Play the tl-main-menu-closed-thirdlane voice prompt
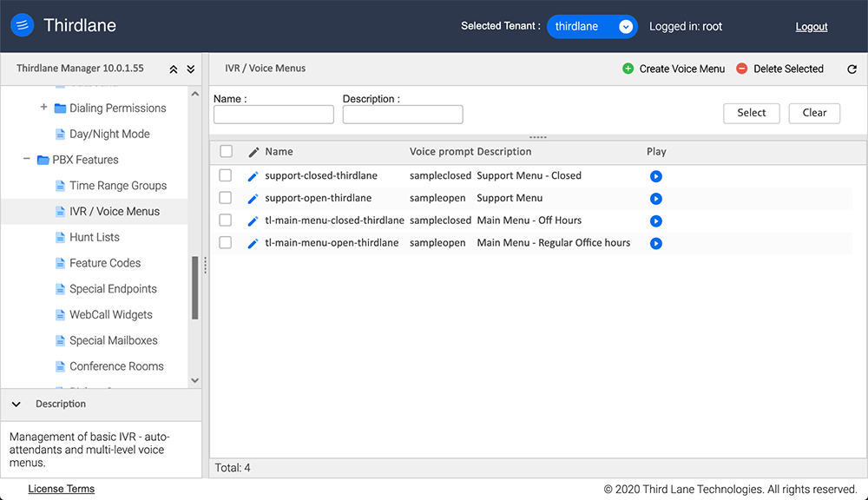 (x=656, y=221)
